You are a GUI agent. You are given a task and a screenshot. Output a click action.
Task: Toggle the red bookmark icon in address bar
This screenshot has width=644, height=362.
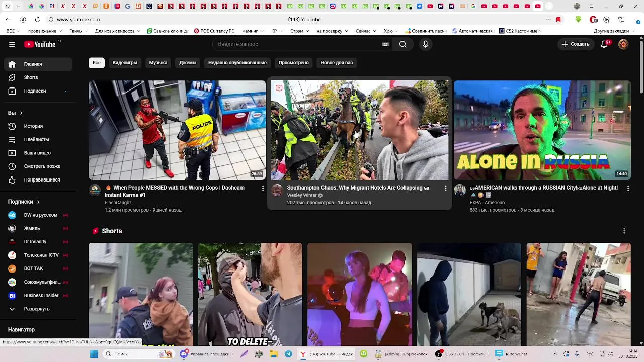tap(558, 20)
